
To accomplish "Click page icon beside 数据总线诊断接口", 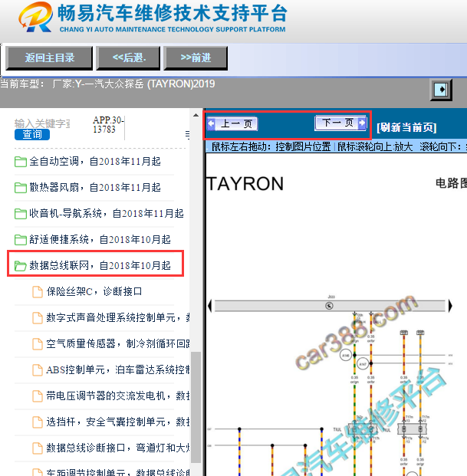I will coord(38,448).
